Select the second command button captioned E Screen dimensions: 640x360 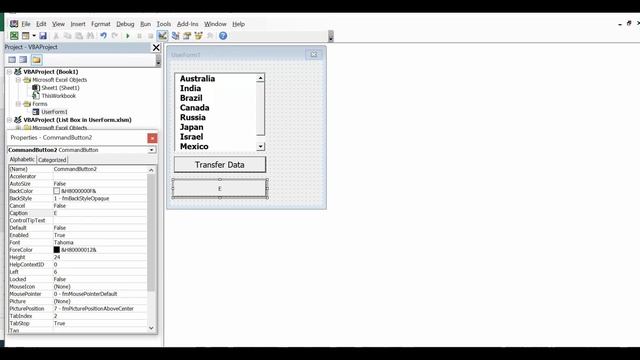[x=220, y=189]
